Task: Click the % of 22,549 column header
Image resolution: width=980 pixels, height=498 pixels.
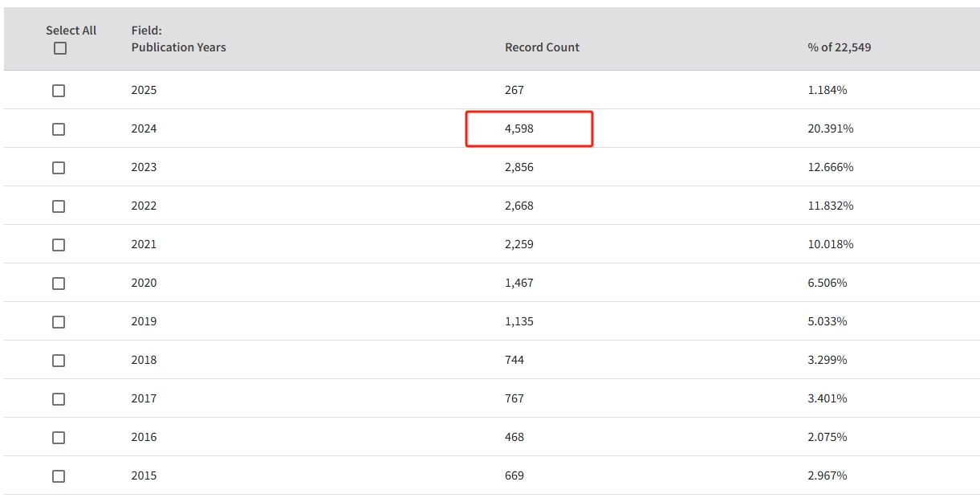Action: point(839,47)
